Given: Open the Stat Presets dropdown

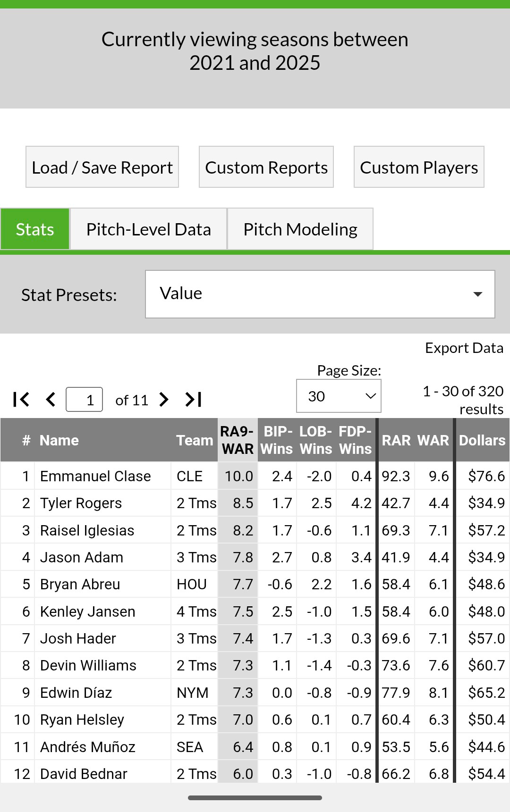Looking at the screenshot, I should point(320,294).
